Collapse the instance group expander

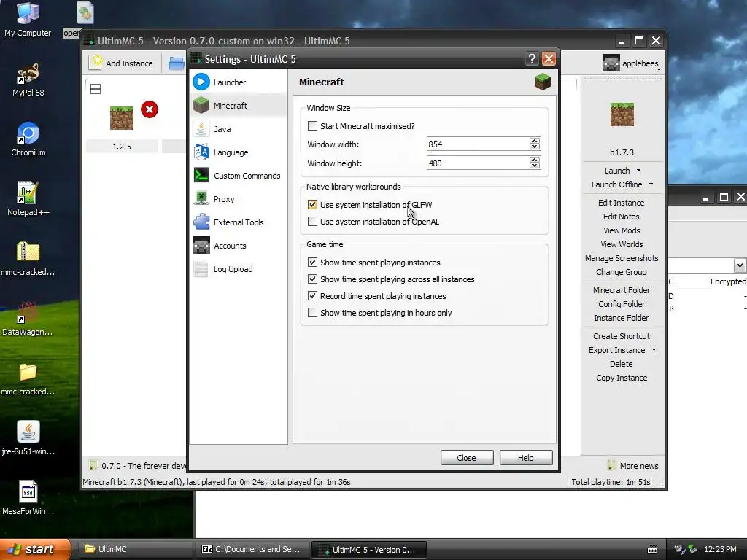pos(96,89)
